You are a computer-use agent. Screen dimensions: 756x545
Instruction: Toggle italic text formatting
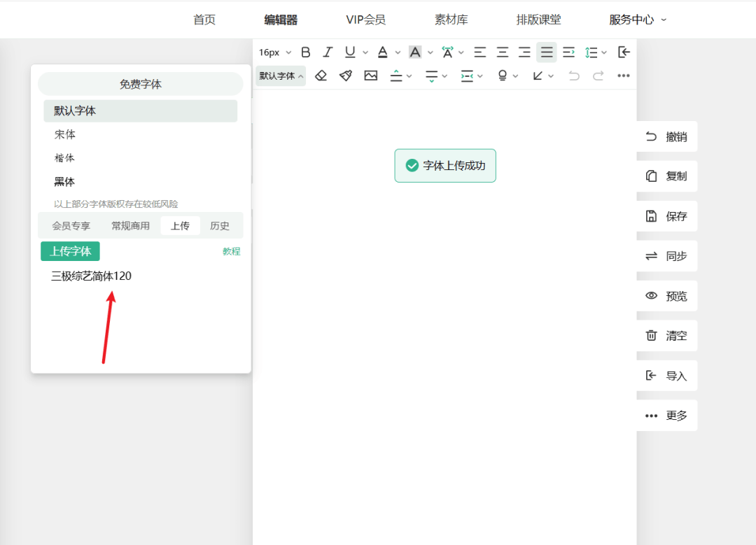coord(327,52)
